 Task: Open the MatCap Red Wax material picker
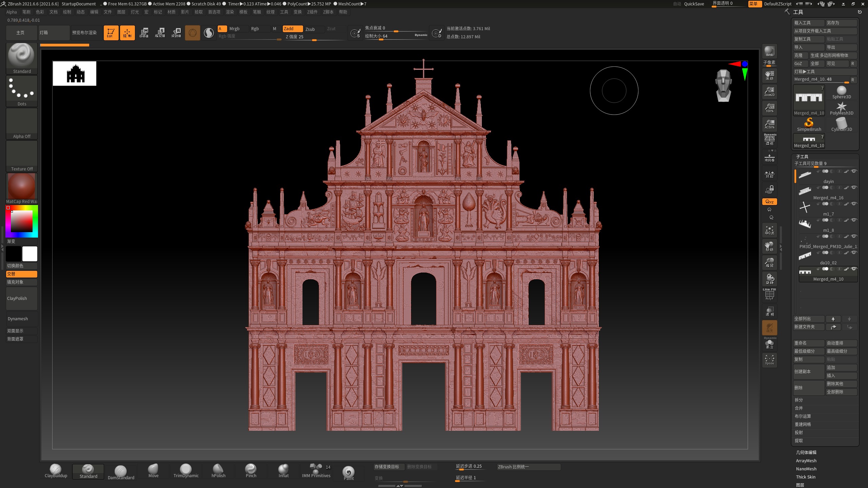click(22, 188)
